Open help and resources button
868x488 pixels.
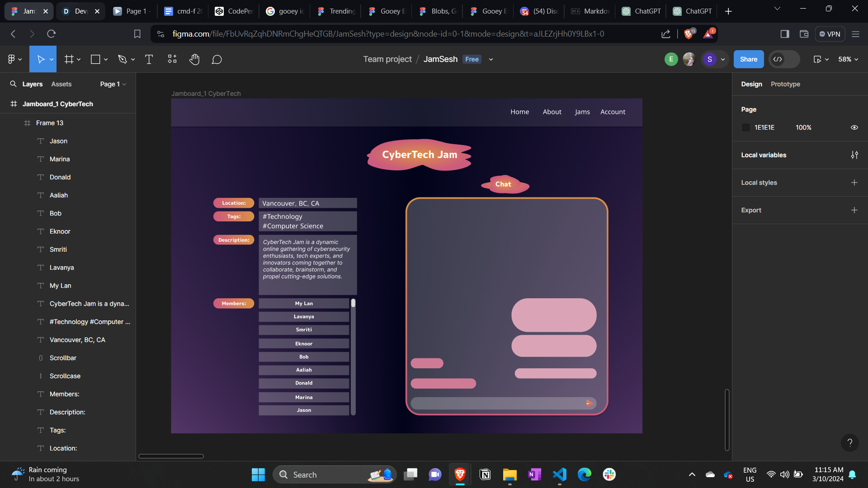click(x=849, y=443)
